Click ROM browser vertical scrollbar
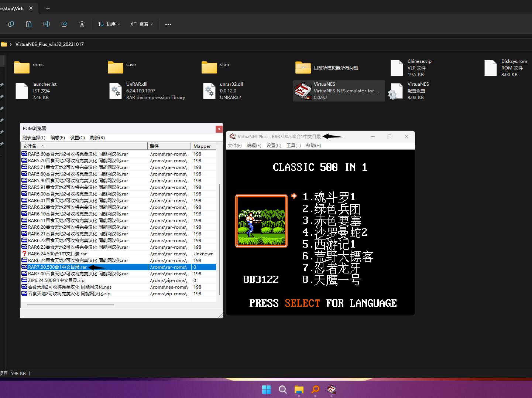 pyautogui.click(x=219, y=239)
